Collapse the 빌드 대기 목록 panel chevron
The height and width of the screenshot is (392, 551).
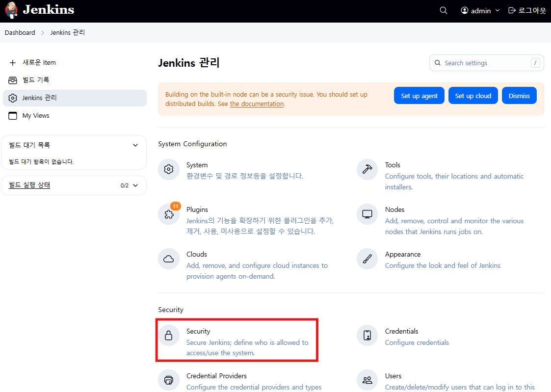[x=135, y=145]
